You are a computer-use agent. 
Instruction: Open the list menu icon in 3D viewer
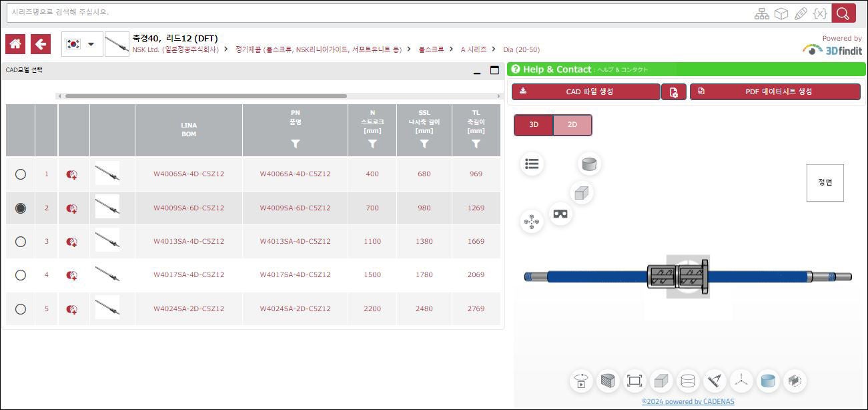(x=532, y=164)
